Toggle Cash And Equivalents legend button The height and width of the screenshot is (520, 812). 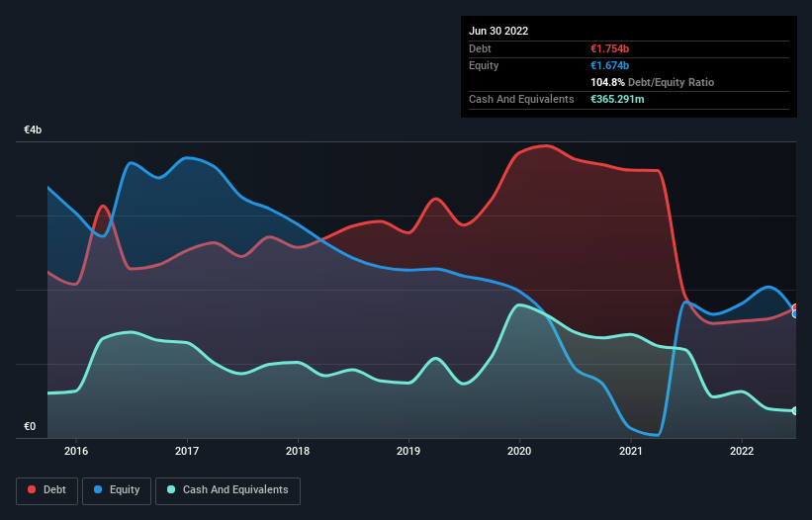(227, 490)
